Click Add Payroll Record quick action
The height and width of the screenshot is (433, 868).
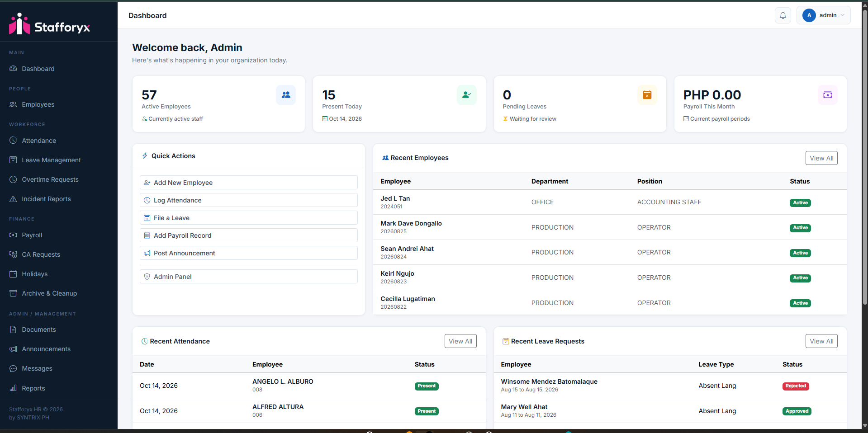coord(249,235)
